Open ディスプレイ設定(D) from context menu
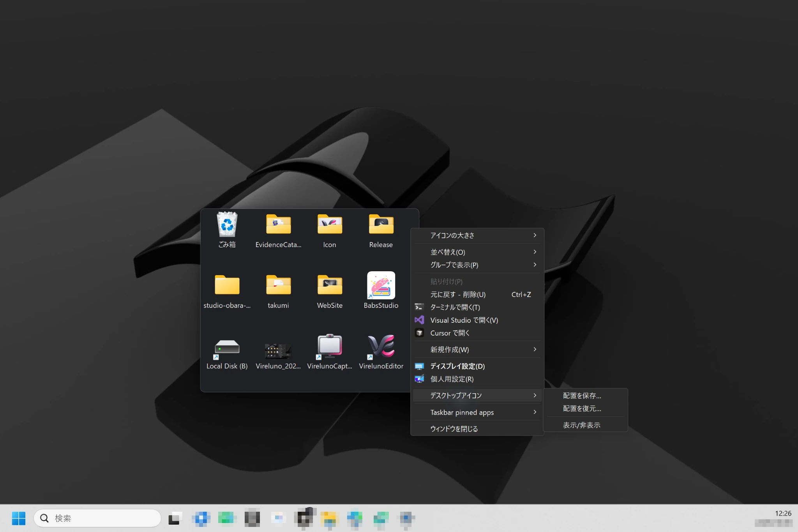The height and width of the screenshot is (532, 798). tap(477, 366)
